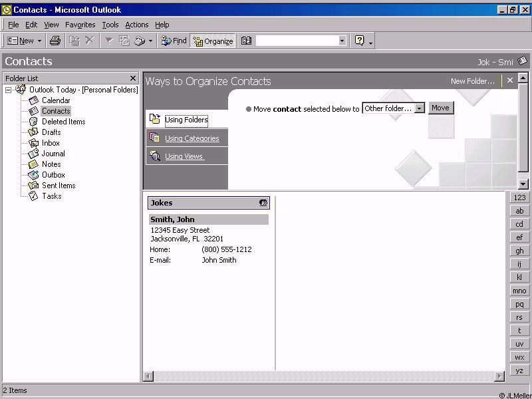Select the Smith, John contact card
This screenshot has width=532, height=399.
point(209,219)
